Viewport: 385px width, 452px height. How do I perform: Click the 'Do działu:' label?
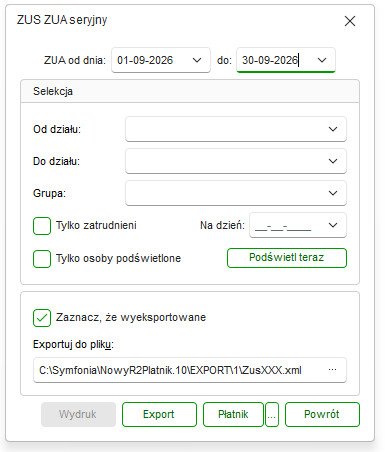click(x=56, y=161)
